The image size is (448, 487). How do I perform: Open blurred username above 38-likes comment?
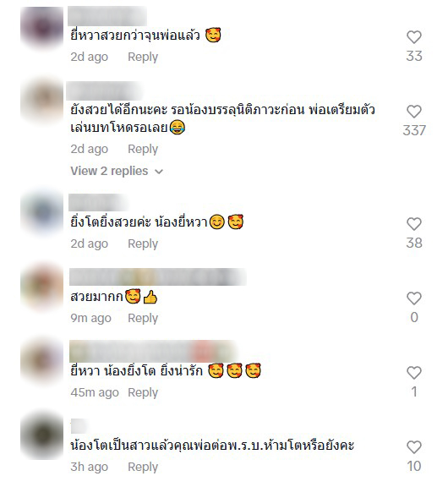[98, 202]
